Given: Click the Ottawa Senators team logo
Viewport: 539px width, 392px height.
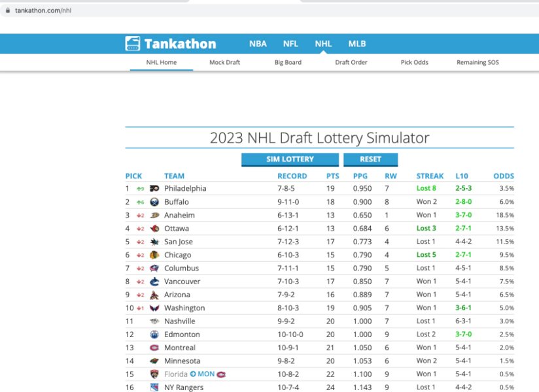Looking at the screenshot, I should click(x=154, y=228).
